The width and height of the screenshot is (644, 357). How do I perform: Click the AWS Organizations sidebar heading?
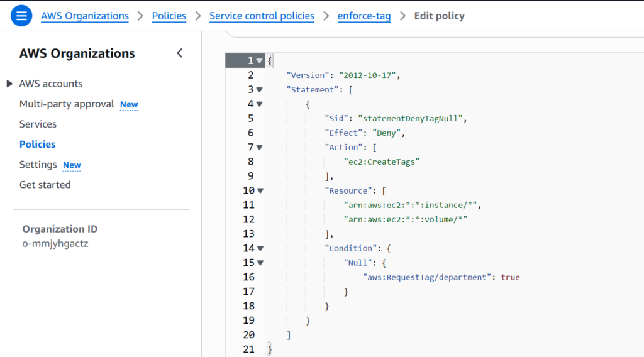click(x=77, y=53)
